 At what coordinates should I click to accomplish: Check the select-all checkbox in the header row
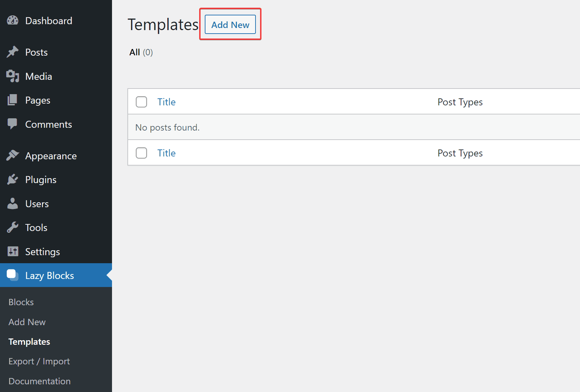click(x=141, y=101)
